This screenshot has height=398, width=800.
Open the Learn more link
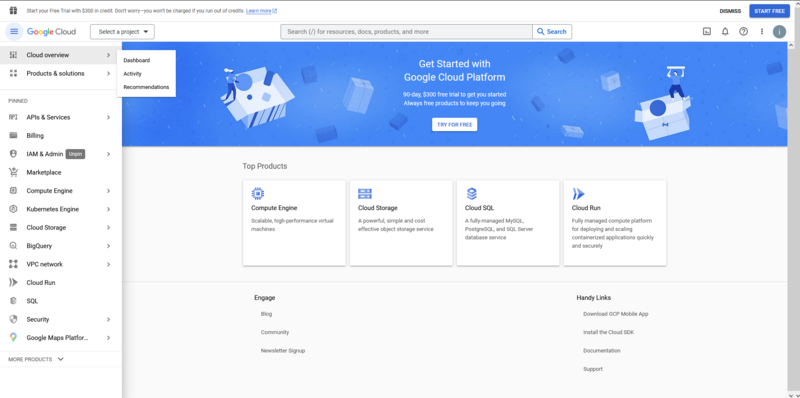click(261, 11)
